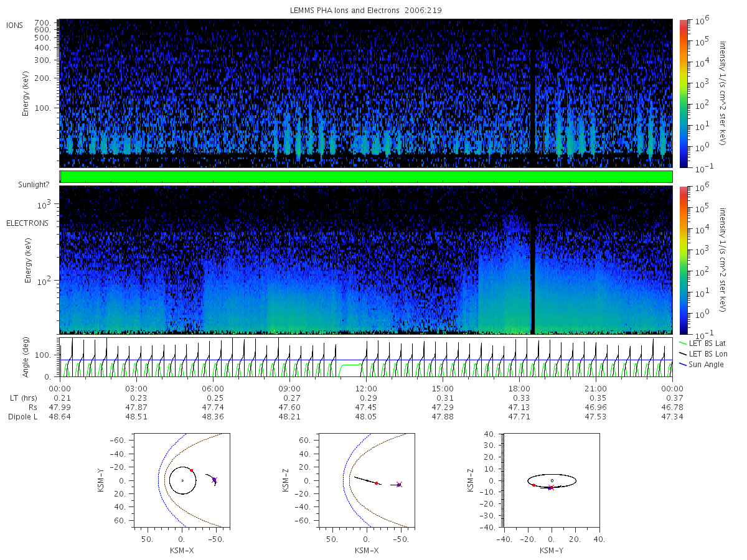747x560 pixels.
Task: Click the electrons intensity color bar
Action: [x=683, y=259]
